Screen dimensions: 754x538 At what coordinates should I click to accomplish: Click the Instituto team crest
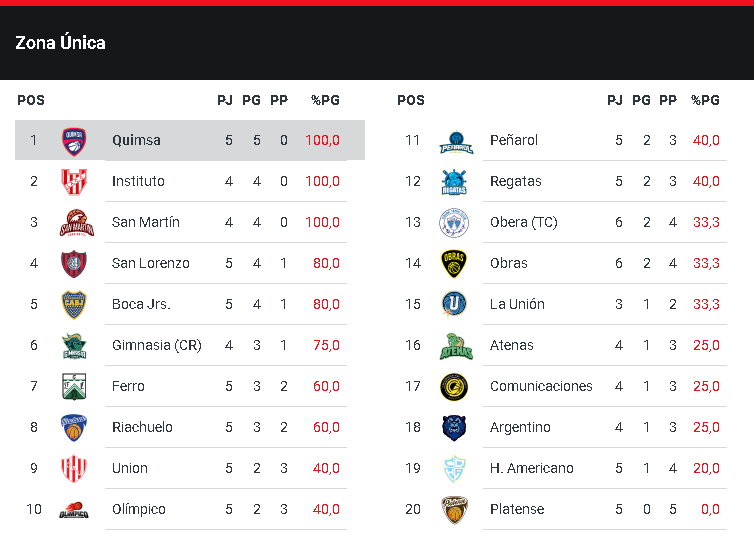(73, 181)
